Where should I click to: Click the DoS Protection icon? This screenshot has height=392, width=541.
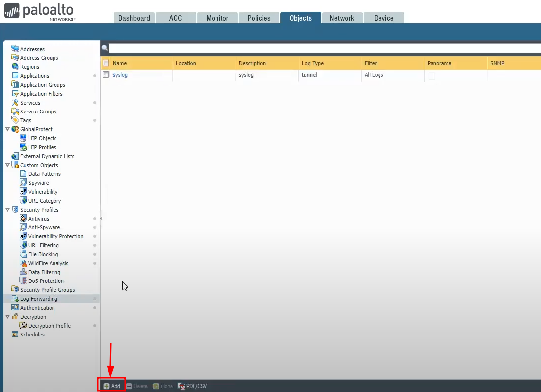pos(23,281)
